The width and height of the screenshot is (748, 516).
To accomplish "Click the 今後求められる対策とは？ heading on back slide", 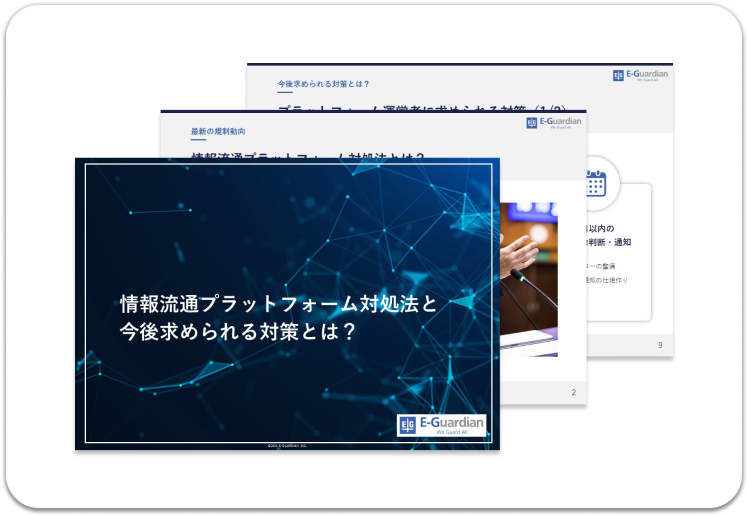I will [x=323, y=84].
